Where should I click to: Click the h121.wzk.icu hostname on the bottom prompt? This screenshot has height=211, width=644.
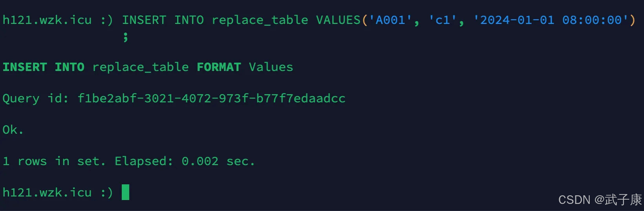click(47, 193)
